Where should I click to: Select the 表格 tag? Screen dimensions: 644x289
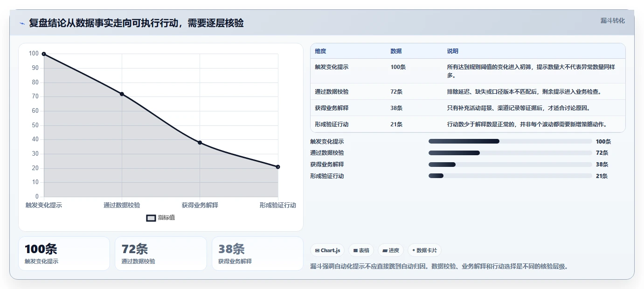[361, 250]
